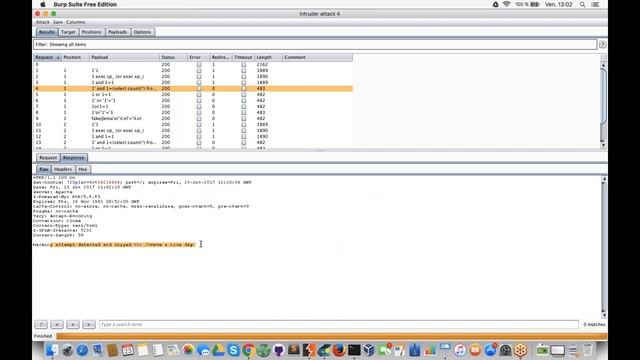Sort by Request column header
640x360 pixels.
coord(47,58)
